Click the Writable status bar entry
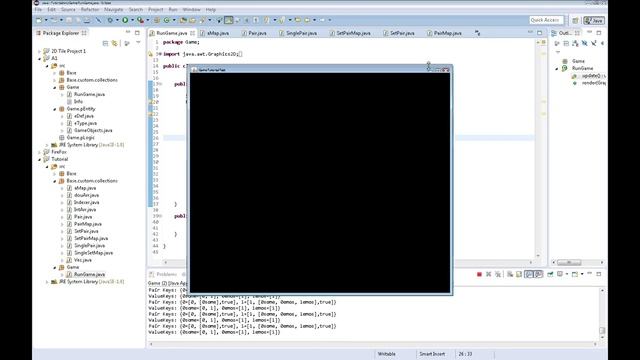The image size is (640, 360). click(x=387, y=354)
